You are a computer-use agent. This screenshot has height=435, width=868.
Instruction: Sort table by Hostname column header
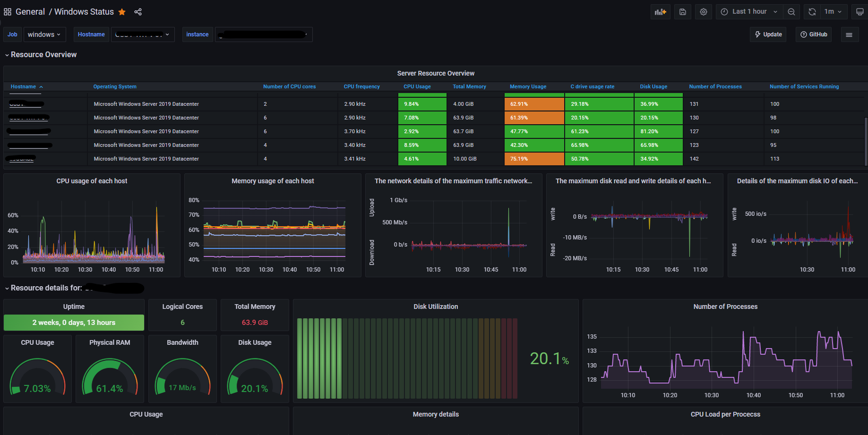[x=23, y=86]
